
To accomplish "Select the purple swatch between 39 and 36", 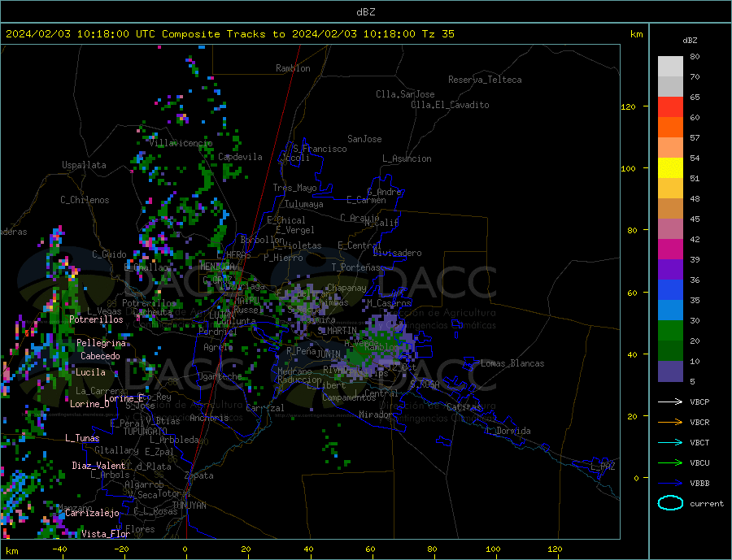I will (x=670, y=270).
